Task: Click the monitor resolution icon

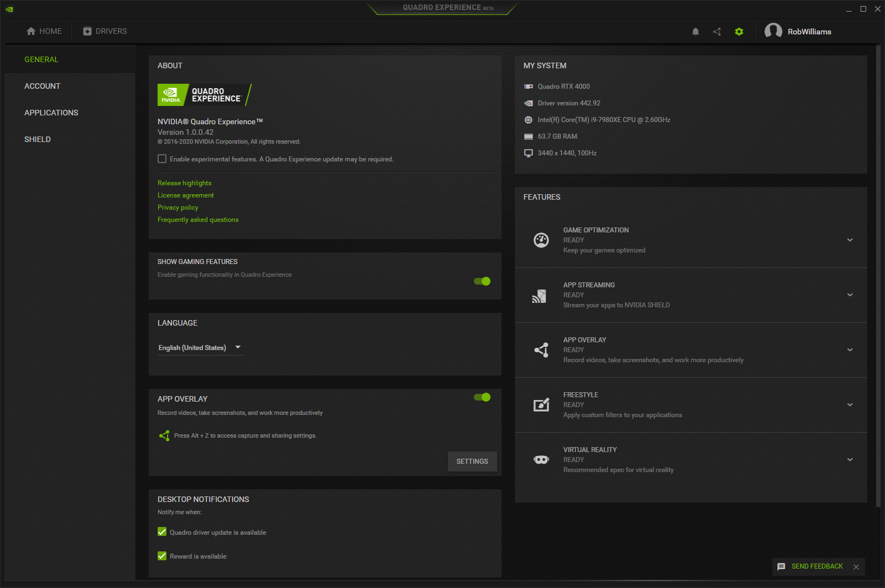Action: pyautogui.click(x=529, y=153)
